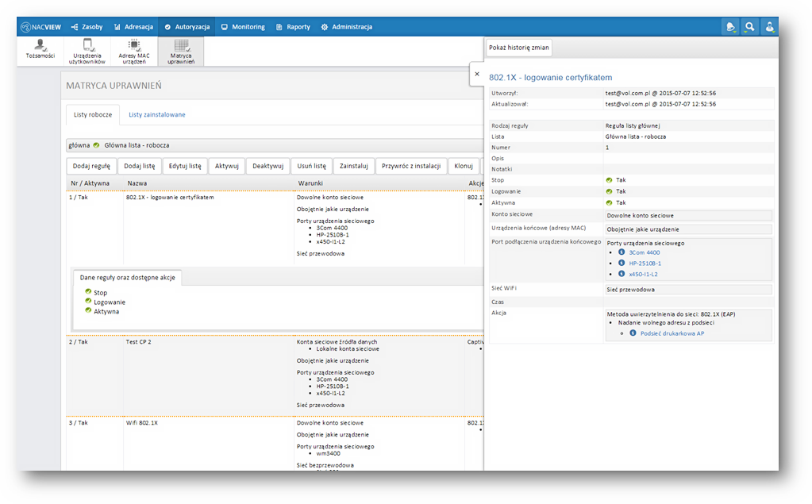Select rule 802.1X - logowanie certyfikatem in the table
The height and width of the screenshot is (504, 812).
click(x=170, y=198)
